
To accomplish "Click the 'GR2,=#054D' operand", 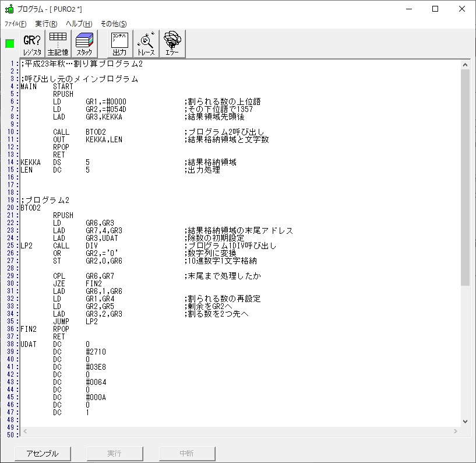I will point(106,110).
